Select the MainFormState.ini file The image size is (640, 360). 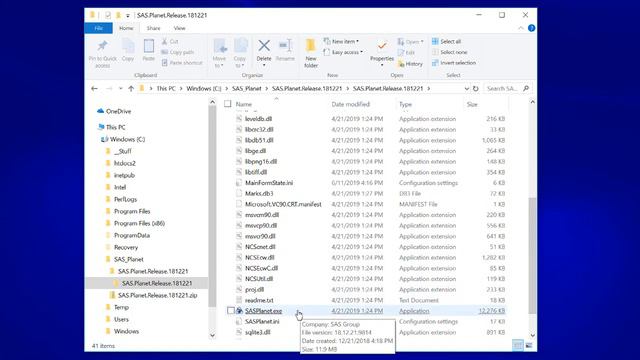click(x=269, y=183)
